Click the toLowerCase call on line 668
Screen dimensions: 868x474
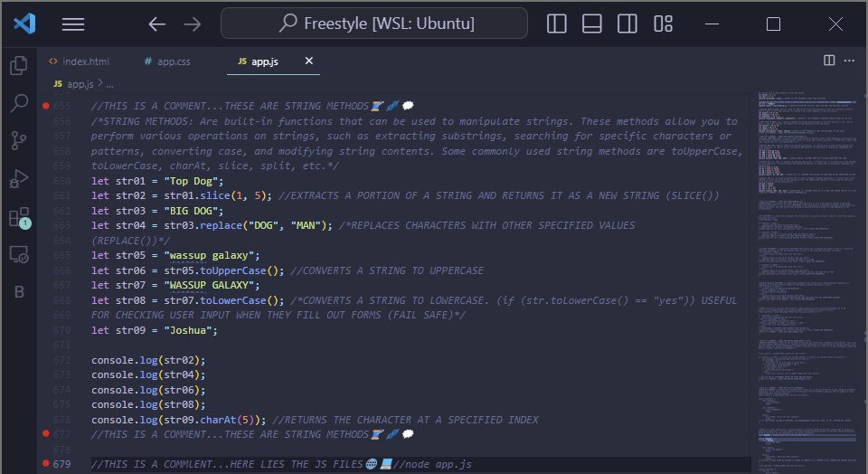233,300
